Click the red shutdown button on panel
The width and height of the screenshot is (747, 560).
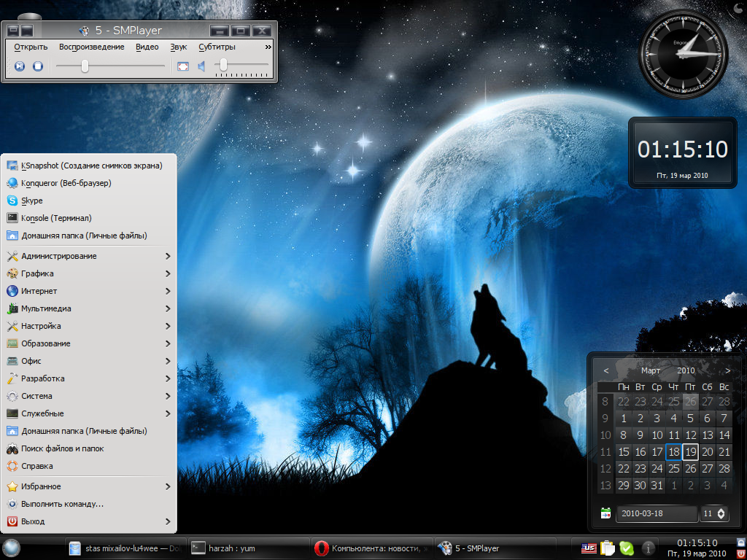[x=741, y=553]
